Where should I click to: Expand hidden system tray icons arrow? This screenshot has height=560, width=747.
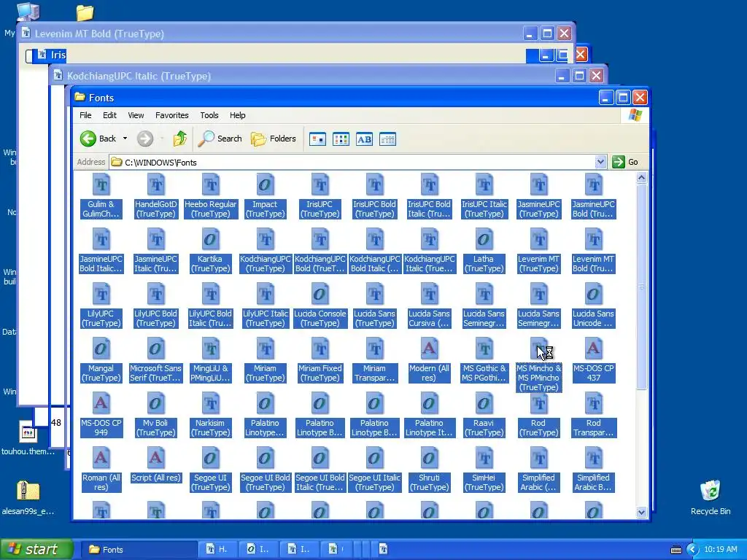[693, 550]
